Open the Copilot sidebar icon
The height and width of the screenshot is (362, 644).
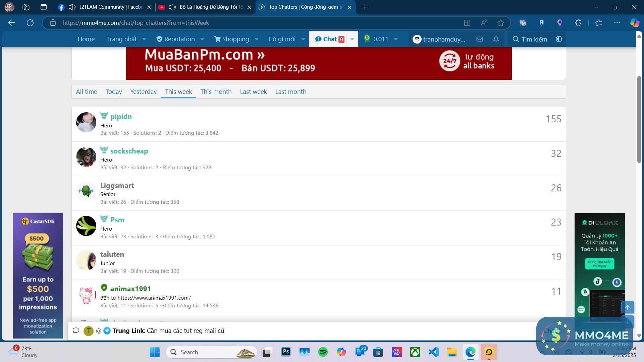click(x=634, y=23)
